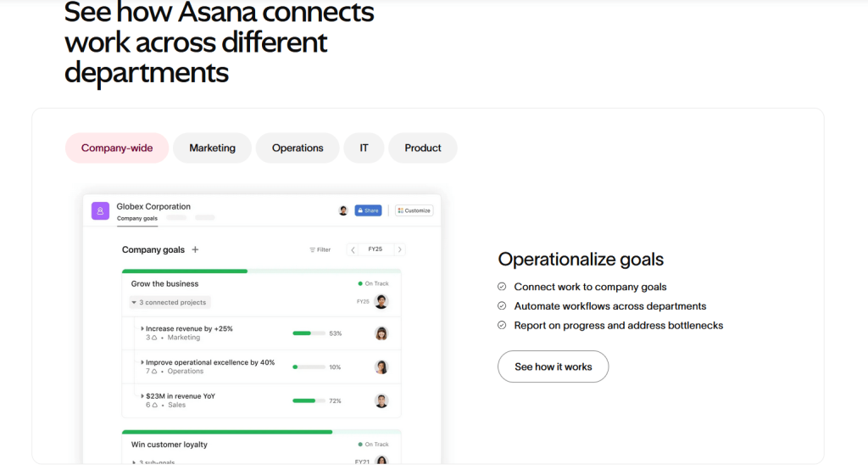Viewport: 868px width, 470px height.
Task: Expand the Increase revenue by +25% goal
Action: [142, 328]
